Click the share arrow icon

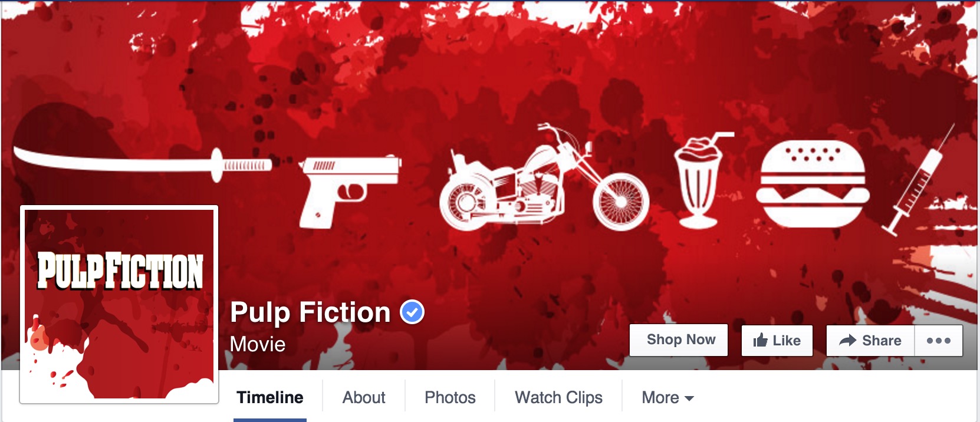coord(847,340)
